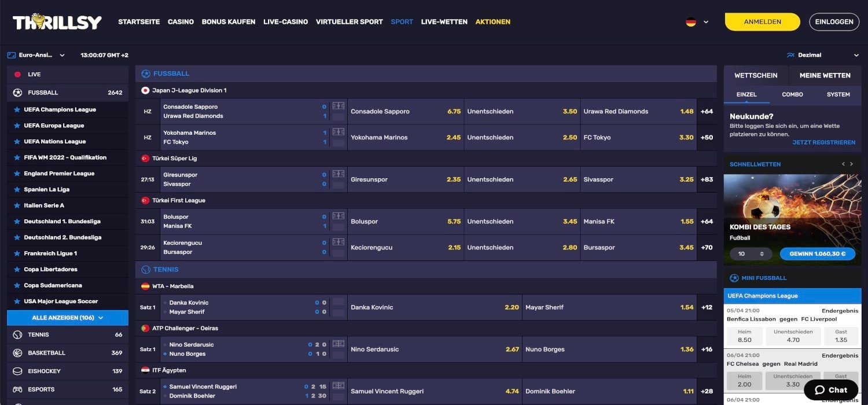This screenshot has width=868, height=405.
Task: Adjust the Kombi des Tages stake stepper arrows
Action: tap(762, 254)
